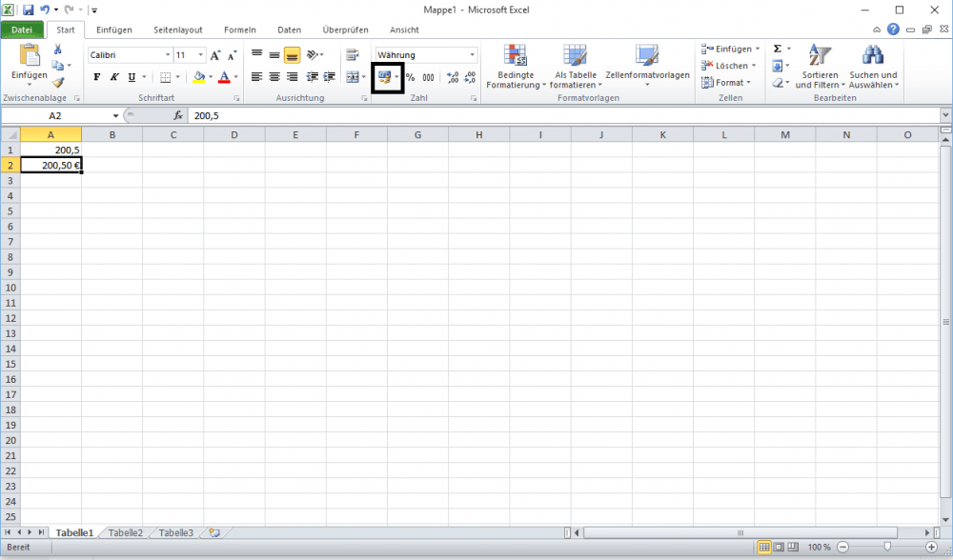Toggle right text alignment
Screen dimensions: 953x560
pos(292,77)
